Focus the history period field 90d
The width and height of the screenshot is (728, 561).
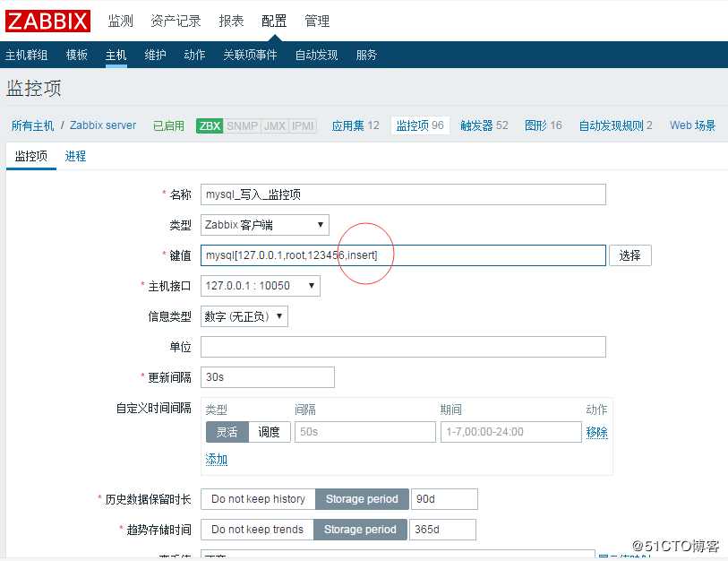pos(444,499)
